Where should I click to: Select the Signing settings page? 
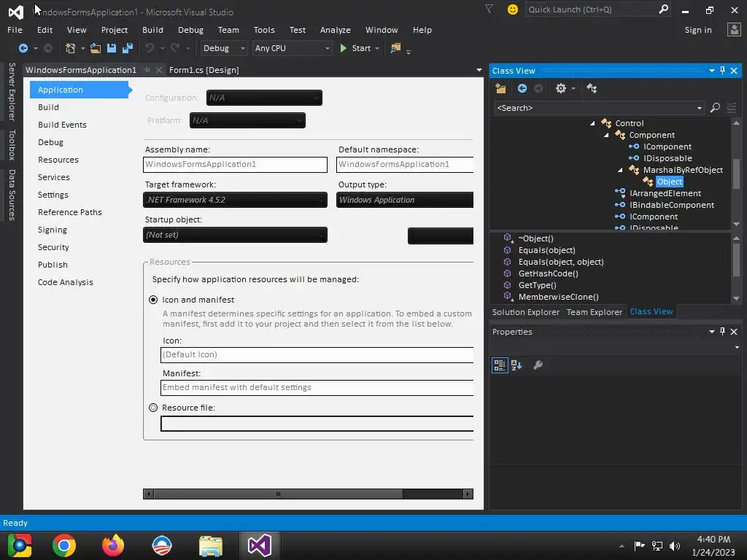click(53, 230)
